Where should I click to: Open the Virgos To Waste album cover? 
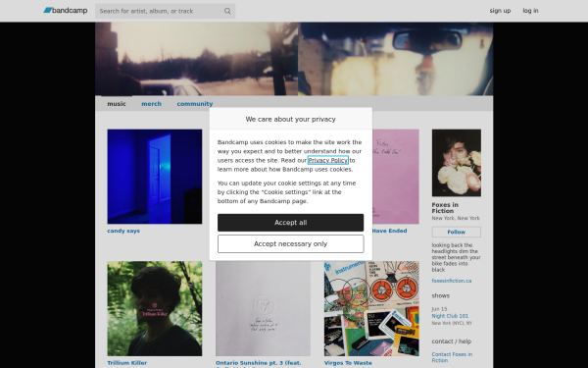(x=371, y=309)
